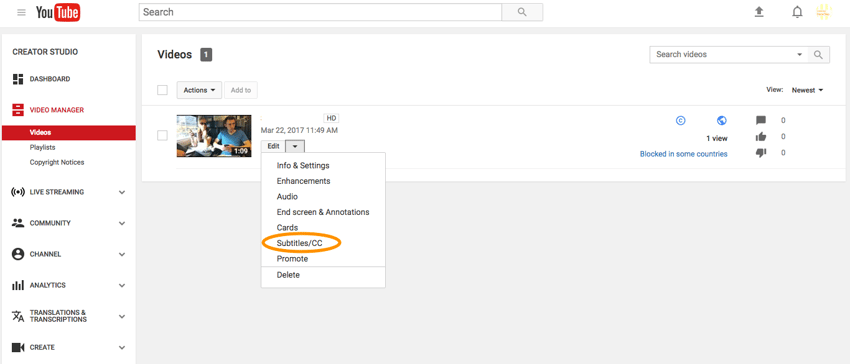Click the Edit button for the video
Image resolution: width=850 pixels, height=364 pixels.
click(x=273, y=146)
